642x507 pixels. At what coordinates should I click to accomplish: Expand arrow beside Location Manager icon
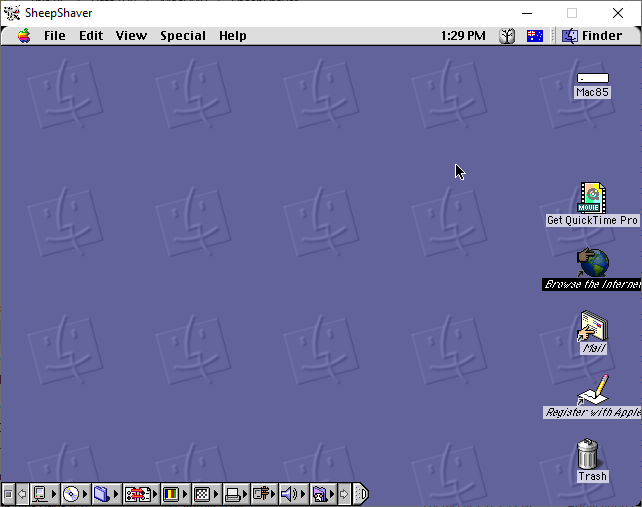pos(155,494)
